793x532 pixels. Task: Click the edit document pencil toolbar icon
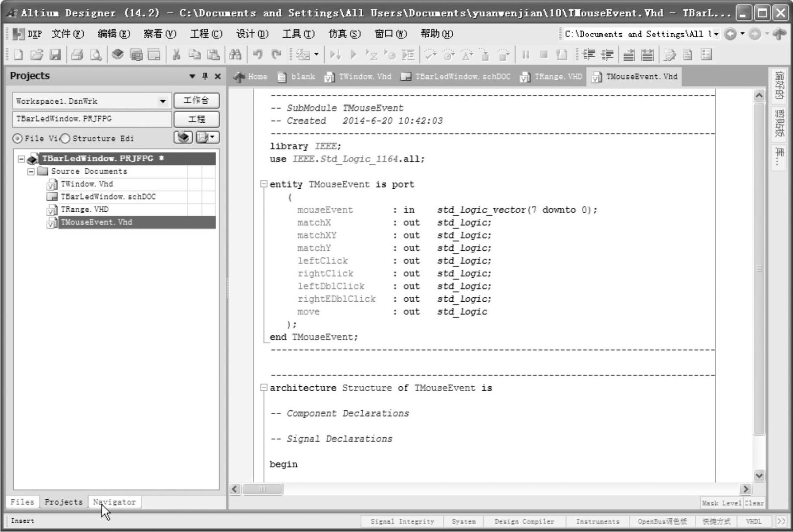[x=669, y=55]
